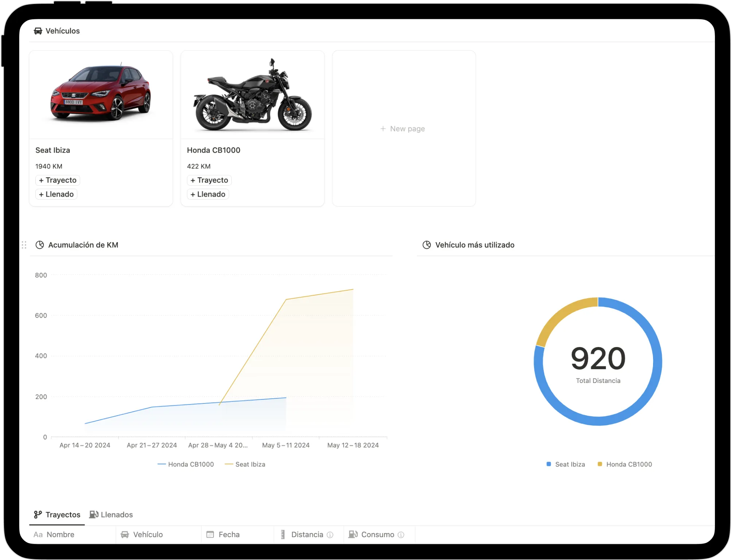
Task: Grab the drag handle beside Acumulación de KM
Action: click(24, 245)
